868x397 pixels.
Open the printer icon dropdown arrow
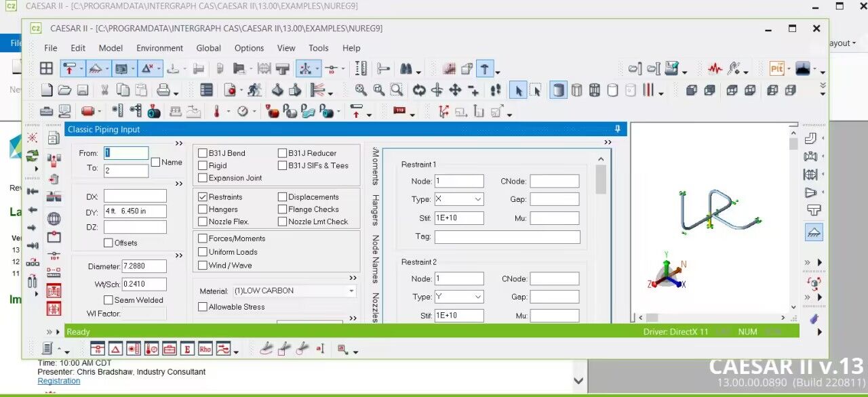point(176,93)
